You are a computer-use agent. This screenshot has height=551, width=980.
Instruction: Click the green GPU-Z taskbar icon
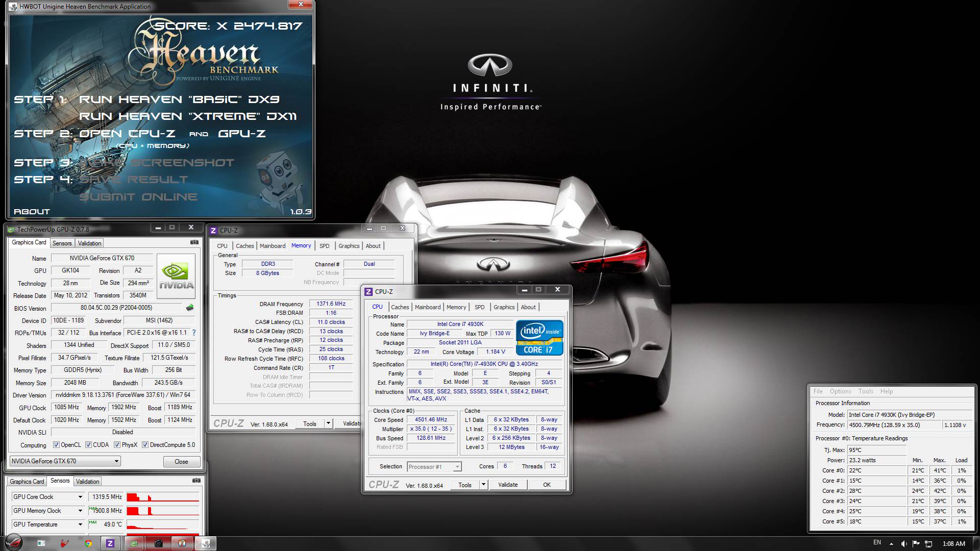tap(134, 543)
